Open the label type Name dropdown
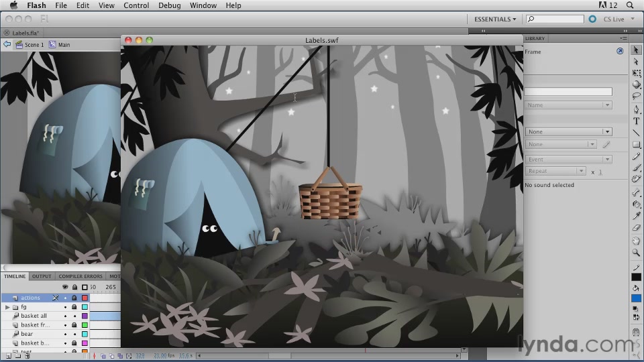The height and width of the screenshot is (362, 644). point(568,105)
